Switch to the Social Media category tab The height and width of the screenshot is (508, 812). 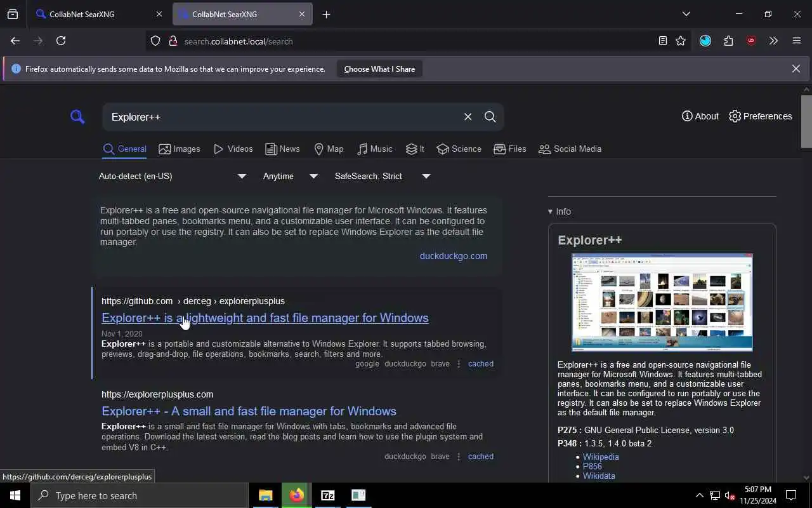click(x=570, y=149)
